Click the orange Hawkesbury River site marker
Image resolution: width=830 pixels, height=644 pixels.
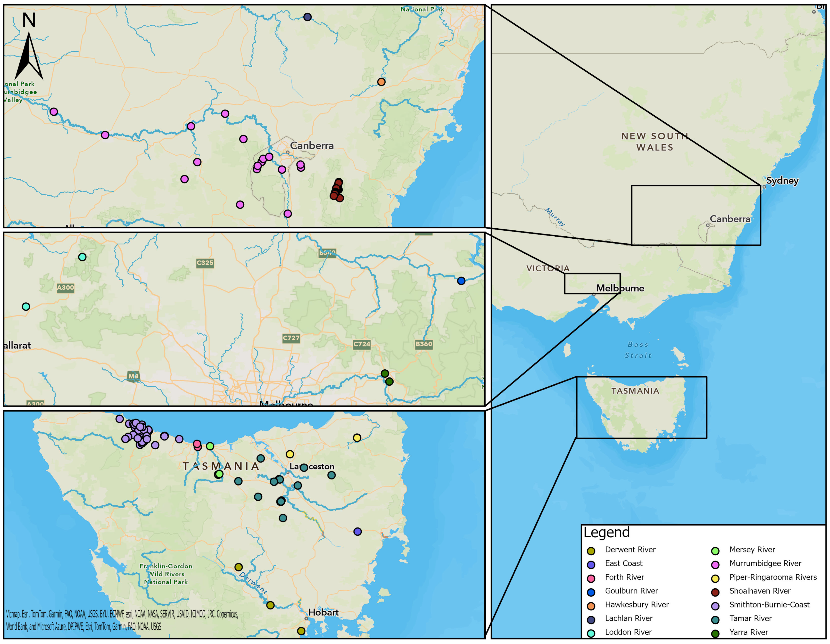tap(381, 82)
